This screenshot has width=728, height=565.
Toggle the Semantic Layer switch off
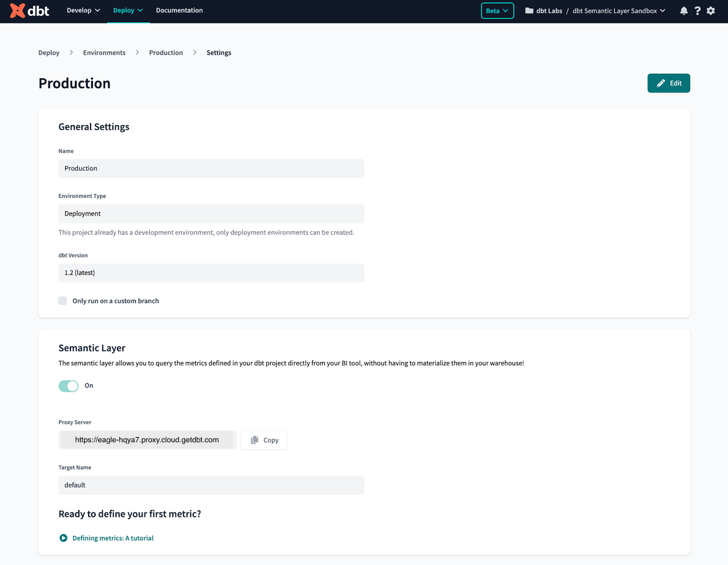(x=69, y=386)
